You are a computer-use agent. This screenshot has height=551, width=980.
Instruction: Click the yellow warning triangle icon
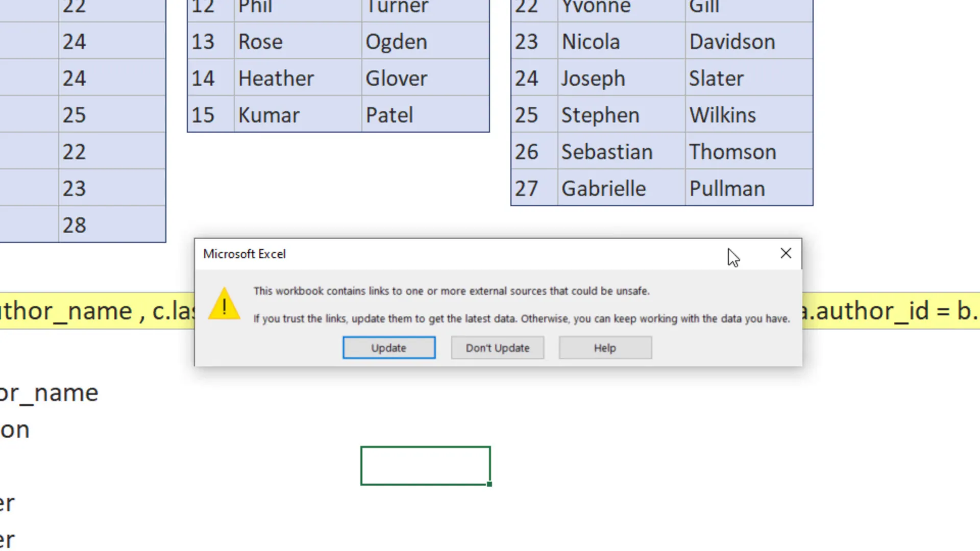[x=224, y=304]
